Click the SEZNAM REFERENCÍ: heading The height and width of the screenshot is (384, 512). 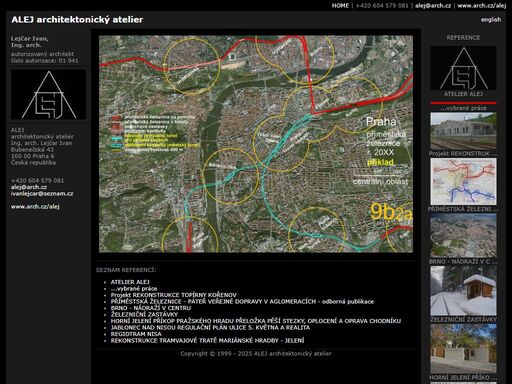tap(126, 270)
